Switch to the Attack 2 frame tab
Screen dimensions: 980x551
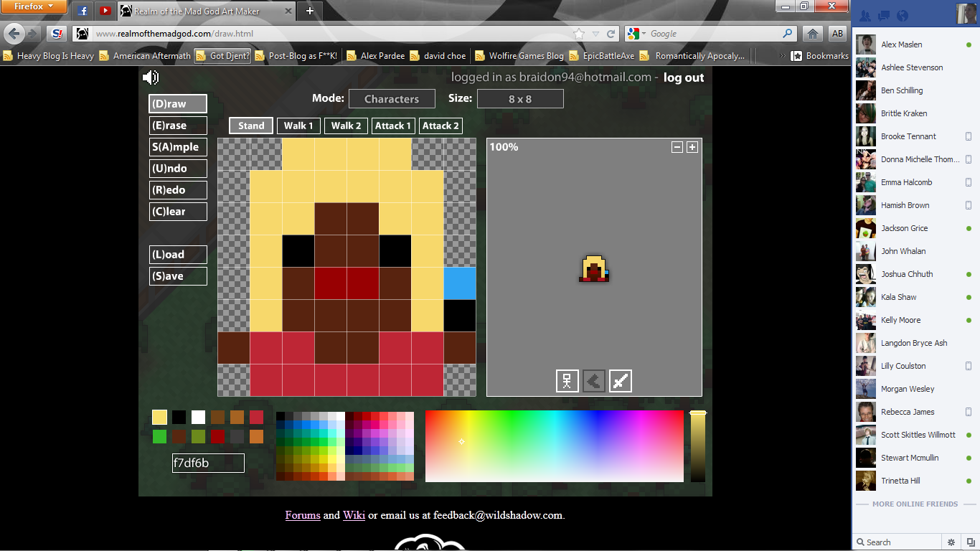coord(440,126)
